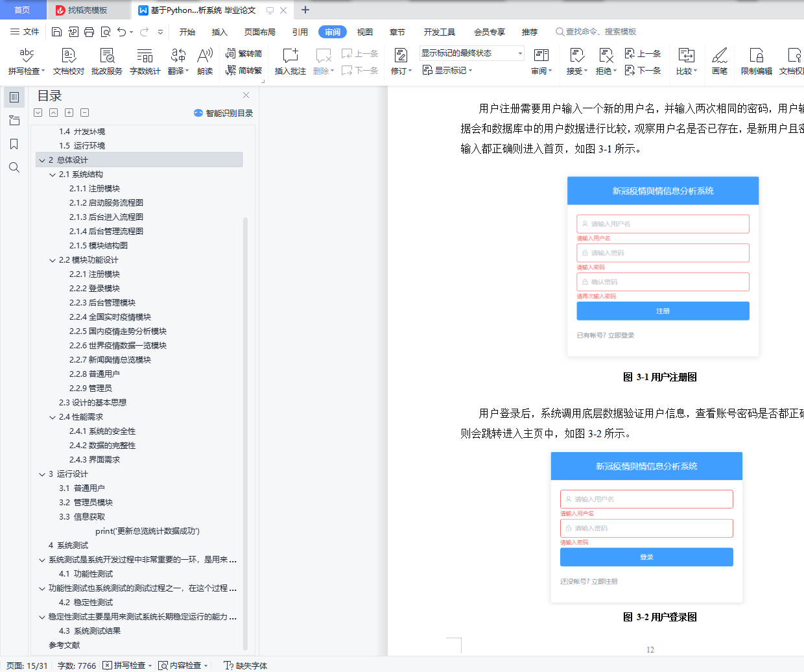The image size is (804, 672).
Task: Open the 拼写检查 dropdown arrow
Action: point(43,71)
